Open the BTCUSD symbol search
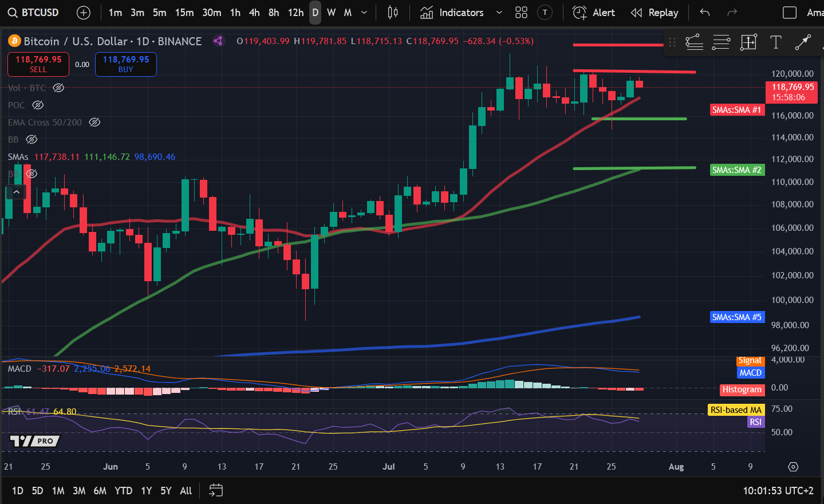This screenshot has width=824, height=504. [34, 13]
